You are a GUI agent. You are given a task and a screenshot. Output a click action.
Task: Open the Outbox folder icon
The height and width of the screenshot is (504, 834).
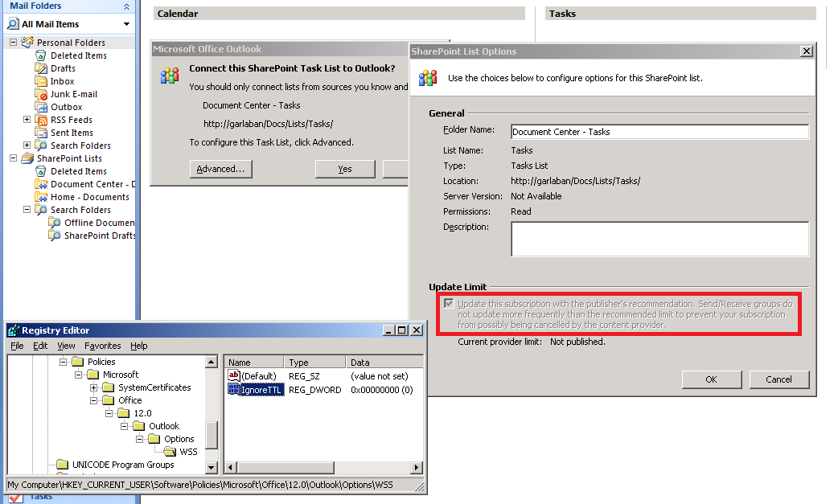tap(41, 107)
